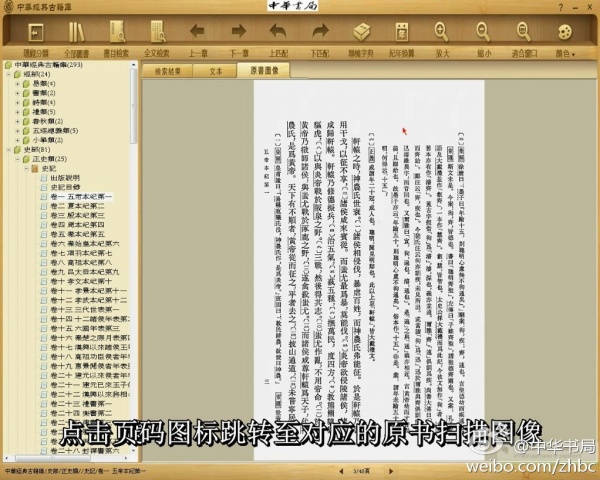Click the scanned book page image
Viewport: 600px width, 480px height.
369,270
